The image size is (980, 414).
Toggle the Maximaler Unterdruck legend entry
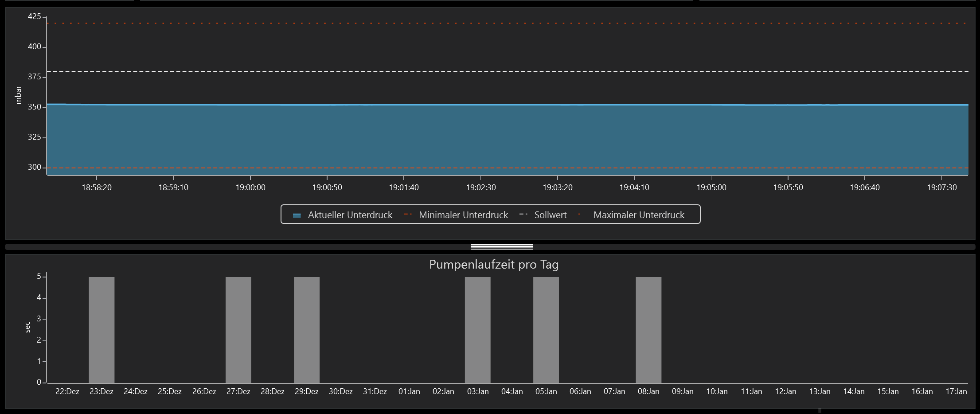point(632,215)
